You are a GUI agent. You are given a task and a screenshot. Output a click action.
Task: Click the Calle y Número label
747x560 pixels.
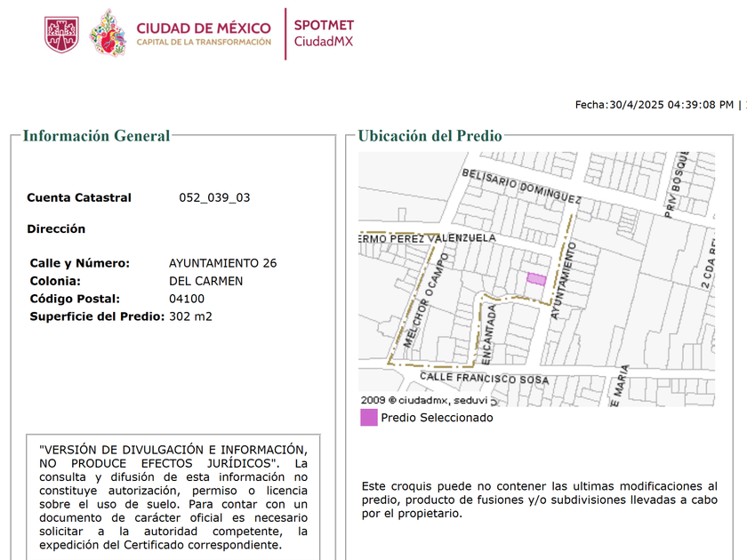click(x=79, y=263)
